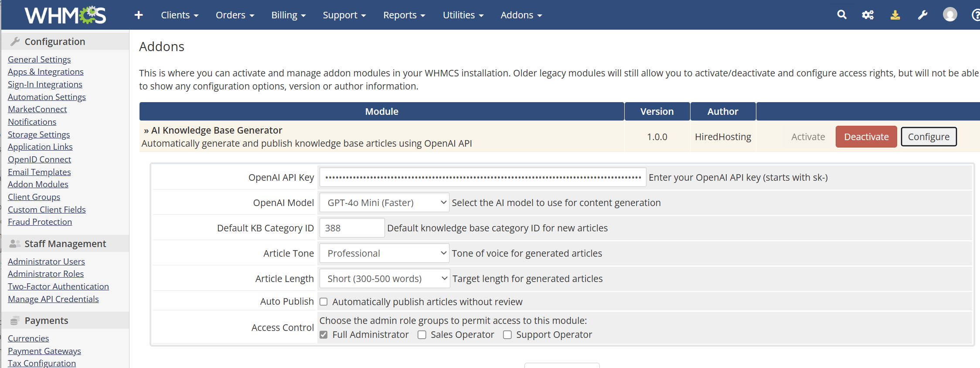Click the user avatar icon

click(x=950, y=15)
